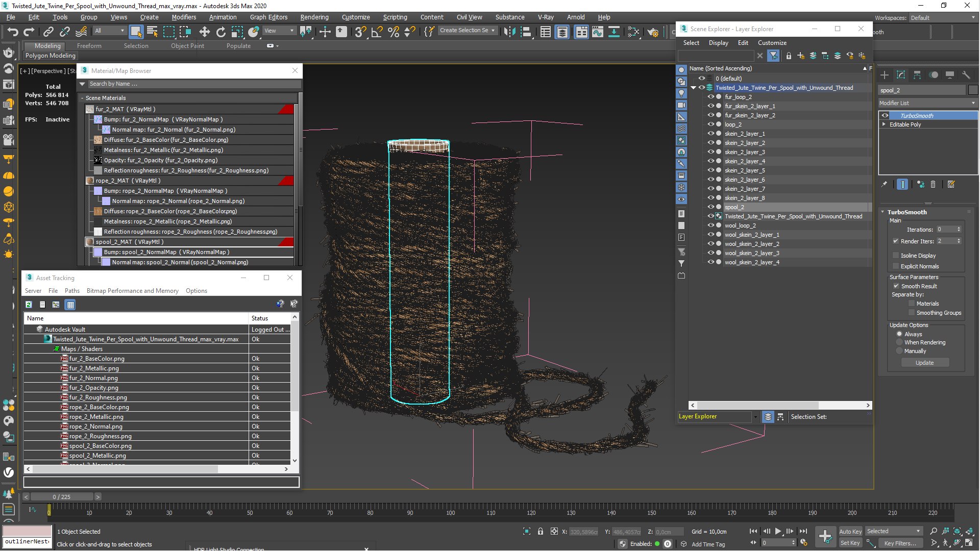Collapse the Scene Materials group

point(82,98)
